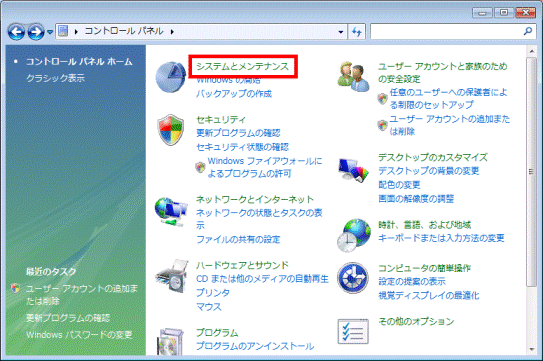Open マウス link
The width and height of the screenshot is (543, 361).
208,307
